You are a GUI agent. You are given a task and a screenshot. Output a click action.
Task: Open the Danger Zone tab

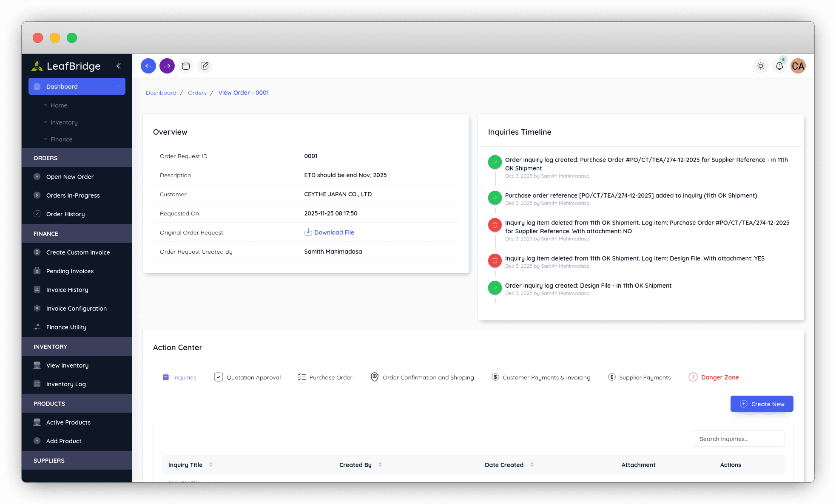[x=714, y=377]
